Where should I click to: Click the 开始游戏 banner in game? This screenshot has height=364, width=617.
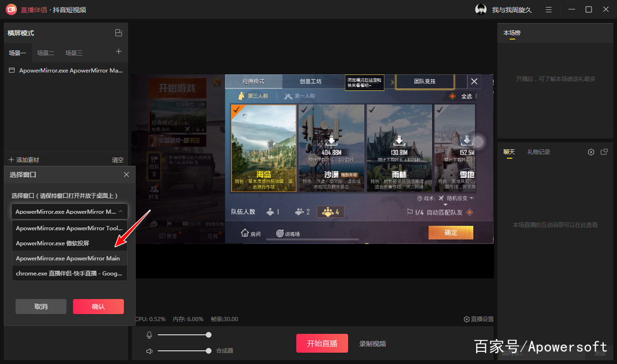177,89
